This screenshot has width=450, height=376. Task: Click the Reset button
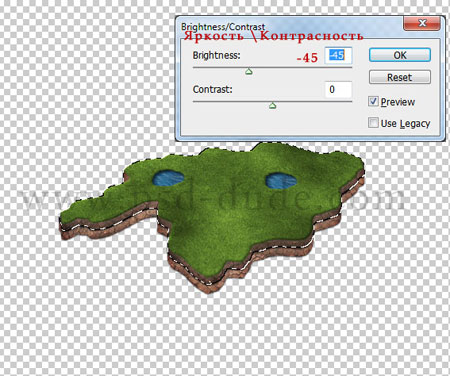tap(400, 77)
